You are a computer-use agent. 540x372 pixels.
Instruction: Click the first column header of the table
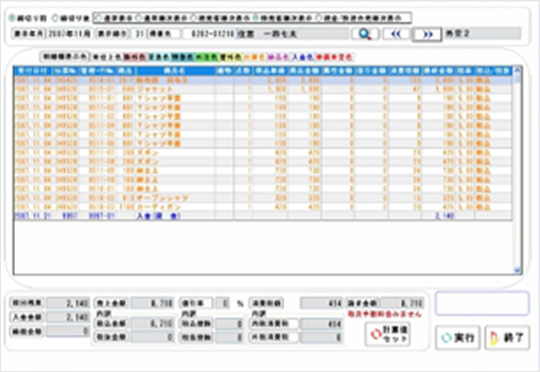[32, 71]
